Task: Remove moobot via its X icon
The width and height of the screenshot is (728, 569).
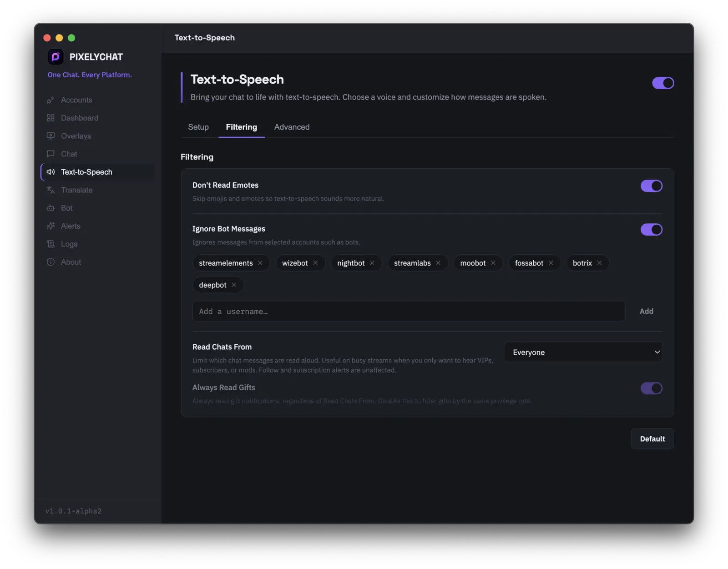Action: tap(493, 263)
